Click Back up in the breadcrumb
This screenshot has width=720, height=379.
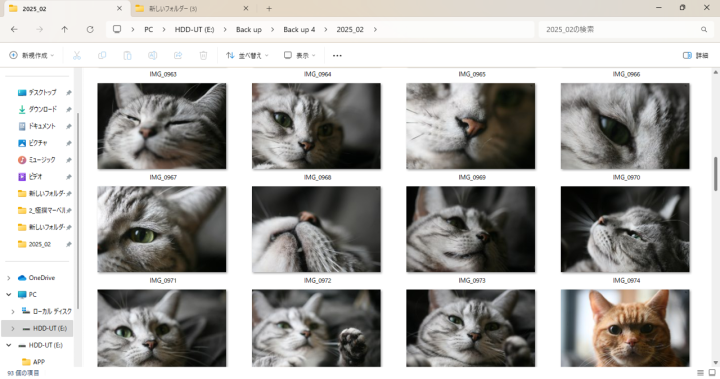click(x=249, y=29)
